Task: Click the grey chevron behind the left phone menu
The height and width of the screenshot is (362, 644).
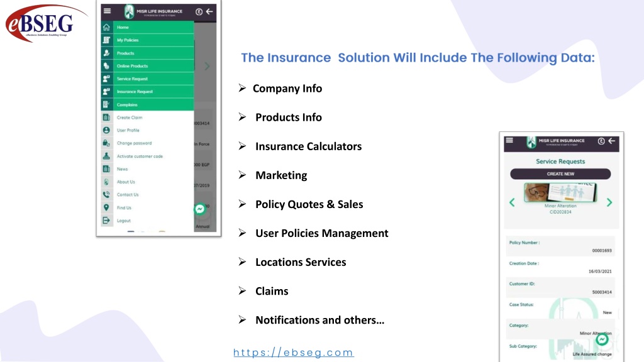Action: [x=207, y=66]
